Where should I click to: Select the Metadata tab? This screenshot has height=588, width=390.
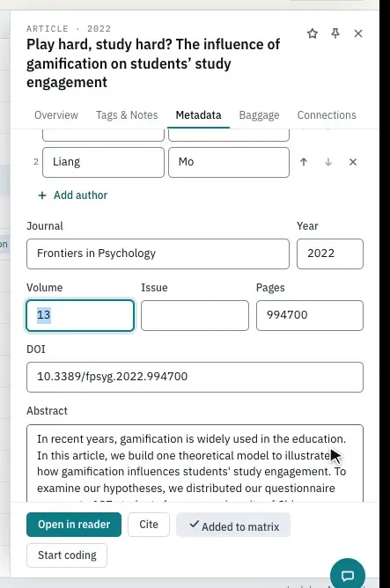pyautogui.click(x=198, y=115)
